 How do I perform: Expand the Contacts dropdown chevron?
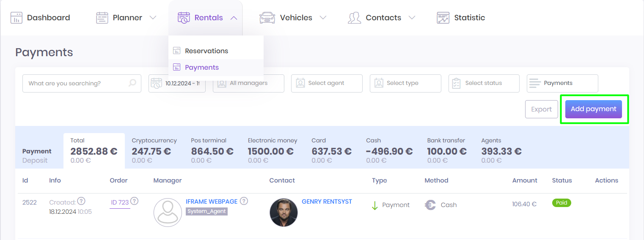coord(412,18)
